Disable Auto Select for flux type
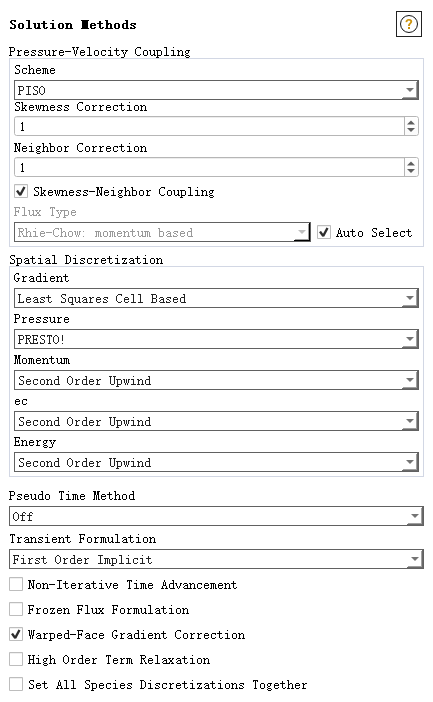This screenshot has height=702, width=433. [324, 232]
